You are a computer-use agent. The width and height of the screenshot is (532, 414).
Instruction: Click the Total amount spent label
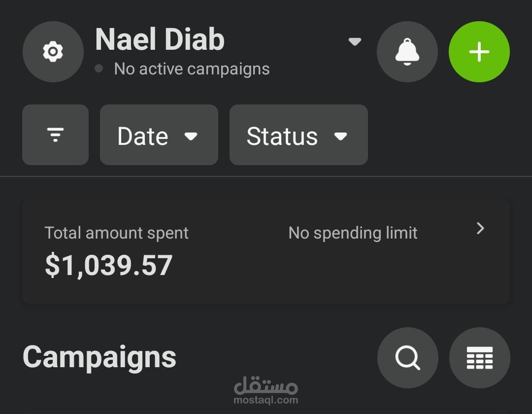[116, 233]
